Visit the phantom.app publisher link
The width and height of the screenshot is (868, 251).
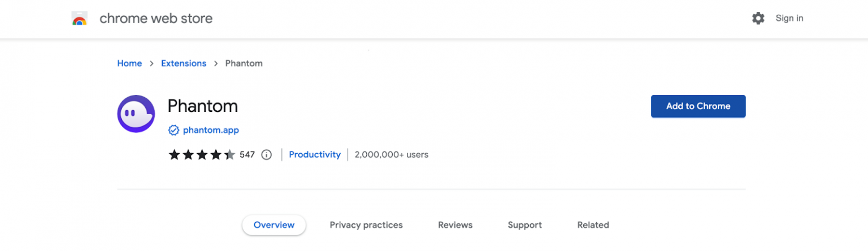211,131
